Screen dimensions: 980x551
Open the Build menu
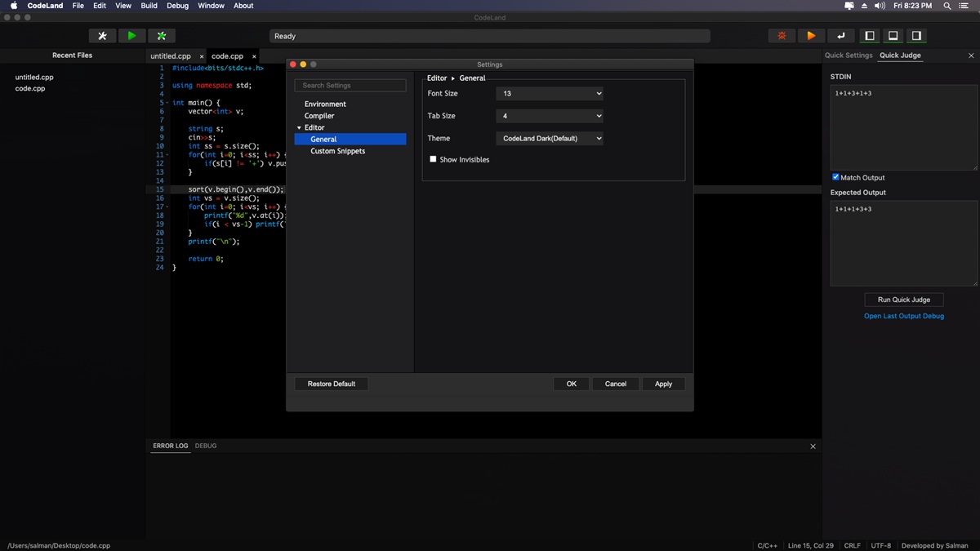point(149,6)
